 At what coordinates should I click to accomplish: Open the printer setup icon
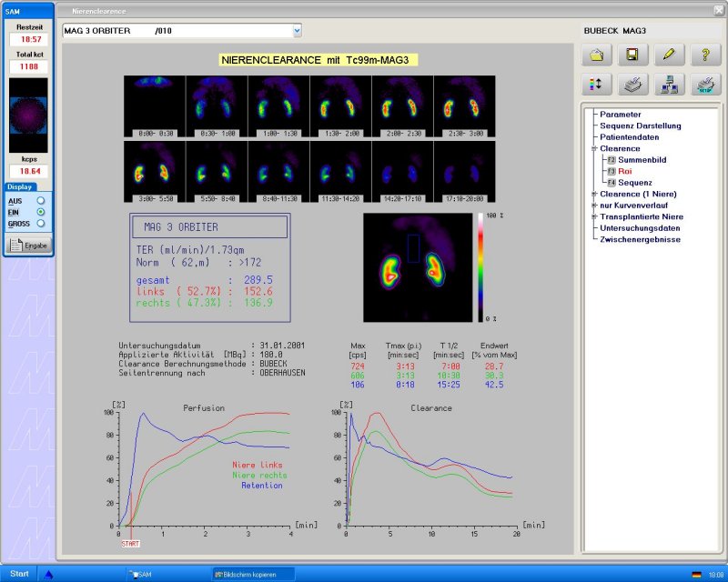click(x=704, y=86)
